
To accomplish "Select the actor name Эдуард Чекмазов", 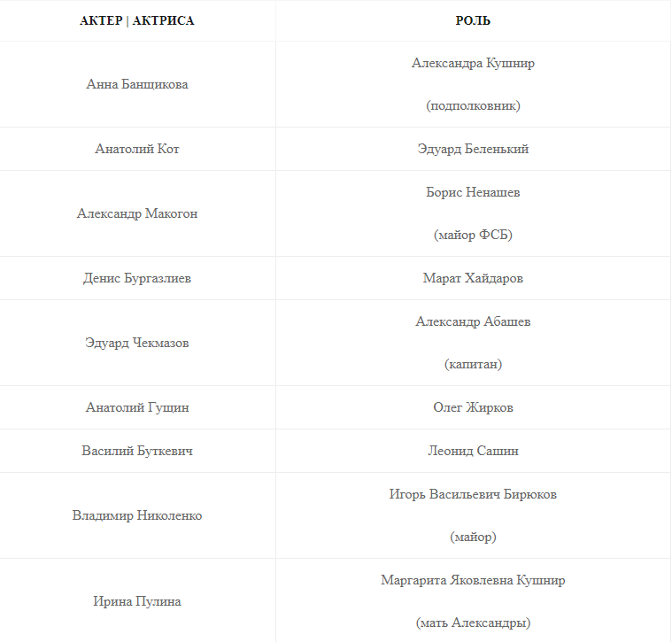I will pos(137,343).
